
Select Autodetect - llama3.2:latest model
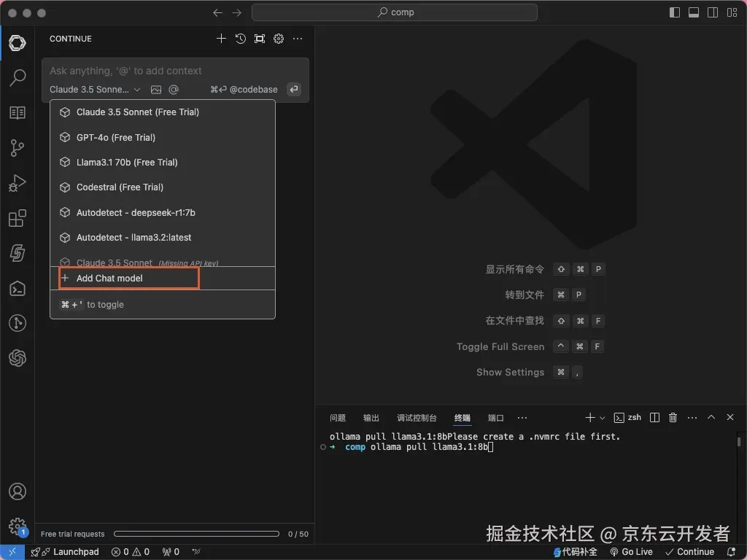(x=163, y=237)
